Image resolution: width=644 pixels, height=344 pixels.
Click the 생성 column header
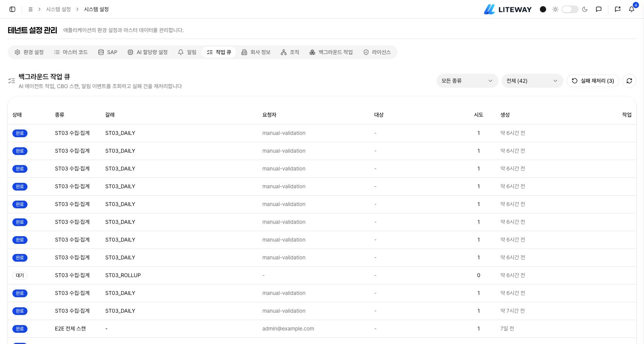click(505, 115)
